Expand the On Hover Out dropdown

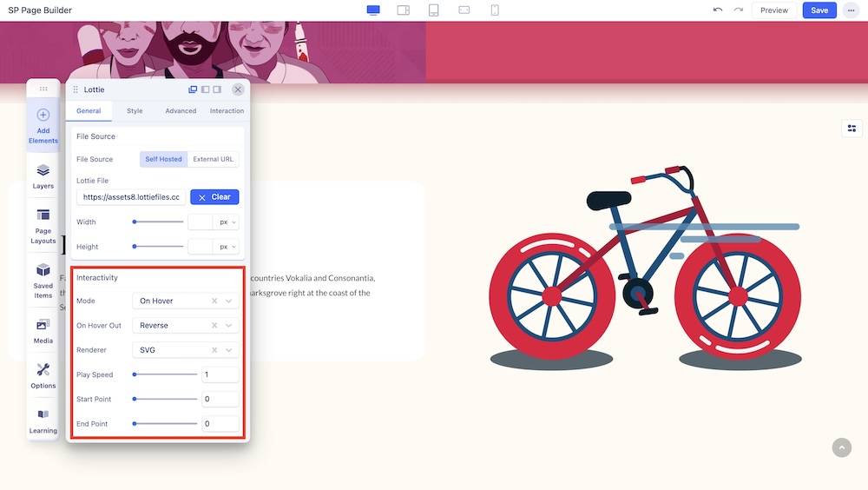(x=228, y=326)
